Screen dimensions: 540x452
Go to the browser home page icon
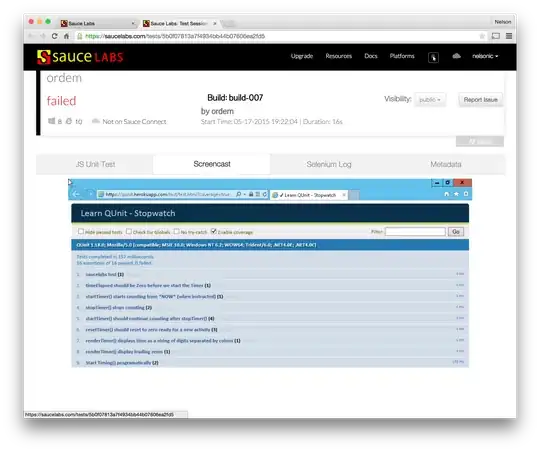coord(66,36)
